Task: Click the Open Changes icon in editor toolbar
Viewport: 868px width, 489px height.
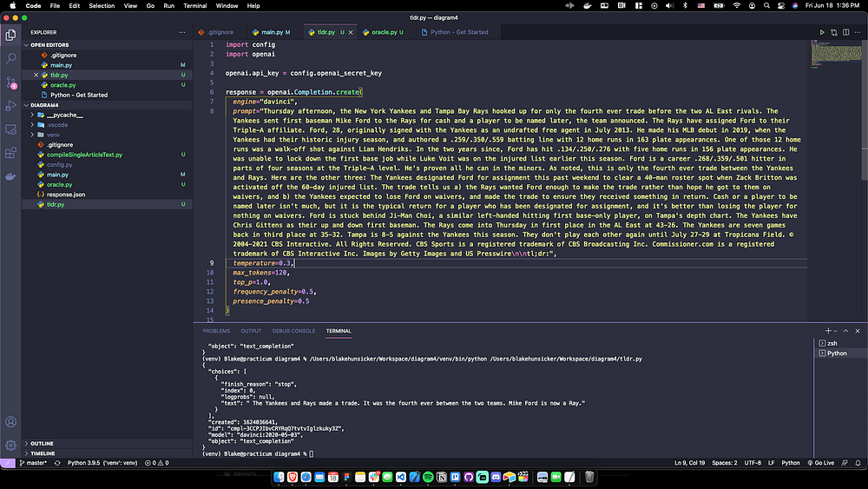Action: coord(834,32)
